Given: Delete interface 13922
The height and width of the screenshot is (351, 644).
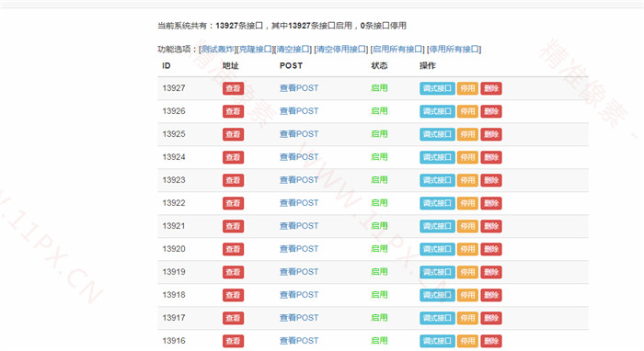Looking at the screenshot, I should click(x=491, y=203).
